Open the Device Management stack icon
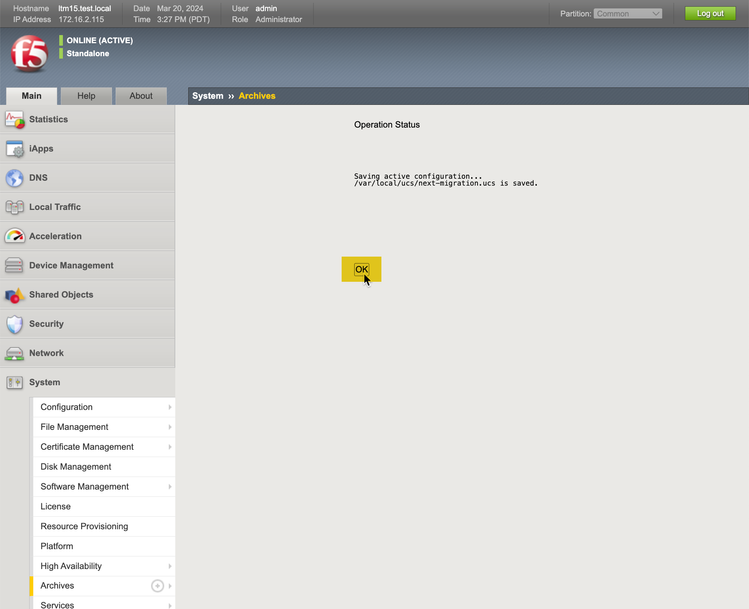The image size is (749, 609). (14, 265)
